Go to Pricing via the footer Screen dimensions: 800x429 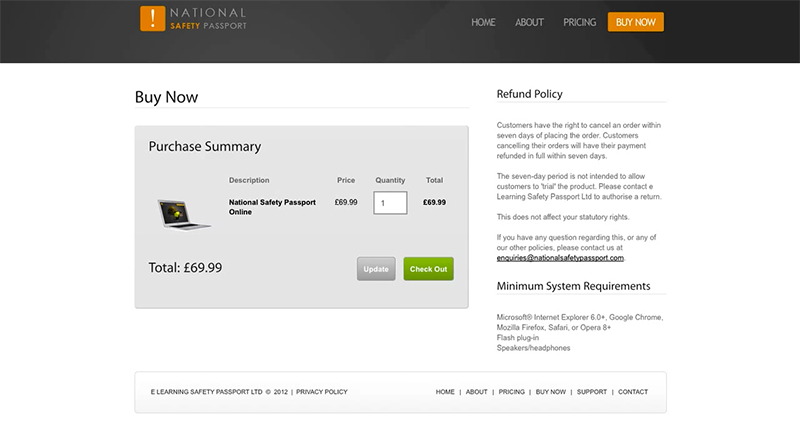pos(511,392)
